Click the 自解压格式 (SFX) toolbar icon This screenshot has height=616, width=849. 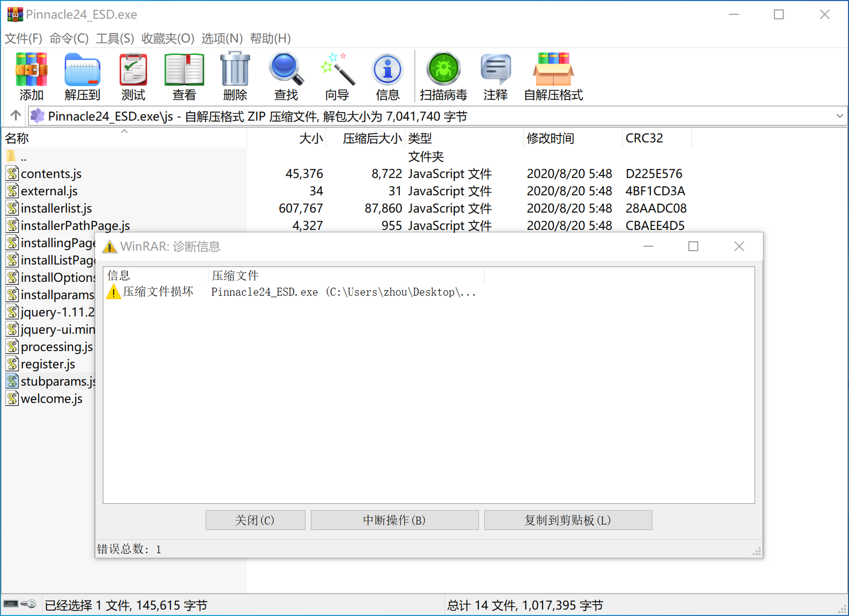(553, 70)
